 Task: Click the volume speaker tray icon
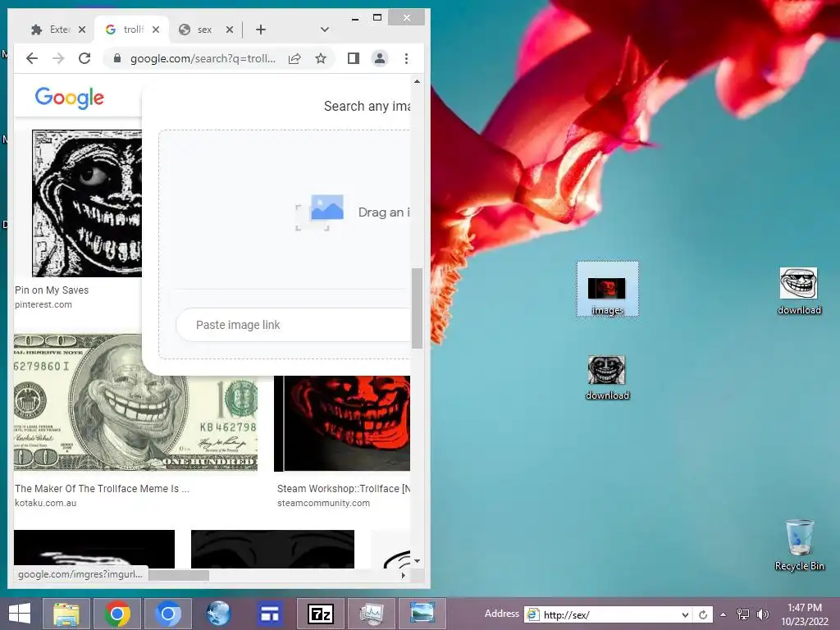click(762, 614)
